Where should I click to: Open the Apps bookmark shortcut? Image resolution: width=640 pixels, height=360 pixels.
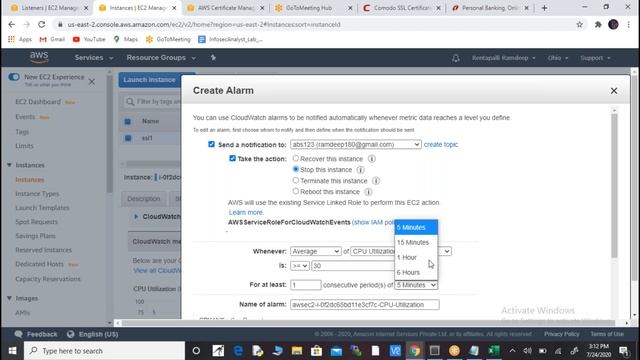20,39
